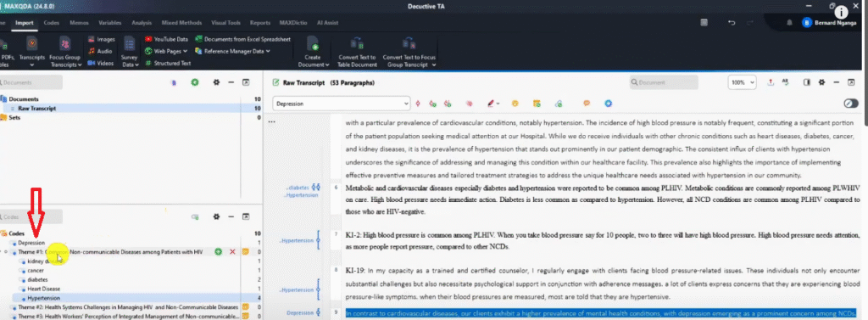The image size is (868, 320).
Task: Import Videos button
Action: pyautogui.click(x=102, y=63)
